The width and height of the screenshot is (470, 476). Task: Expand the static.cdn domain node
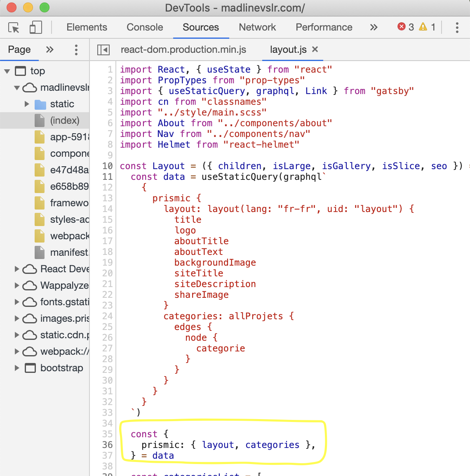click(x=17, y=335)
